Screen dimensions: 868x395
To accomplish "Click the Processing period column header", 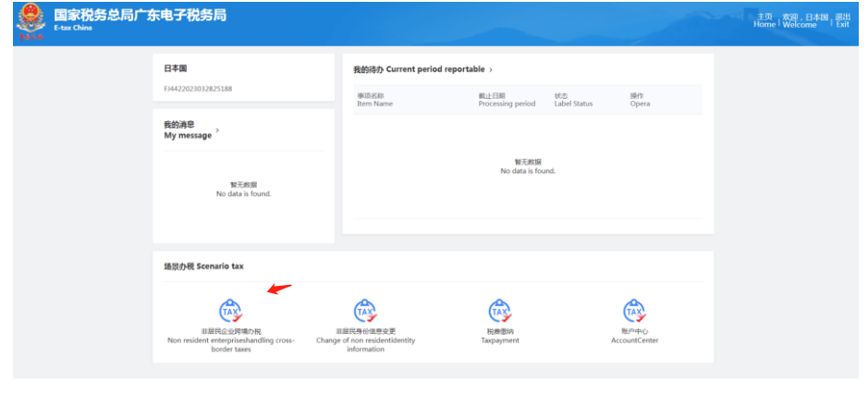I will (507, 100).
